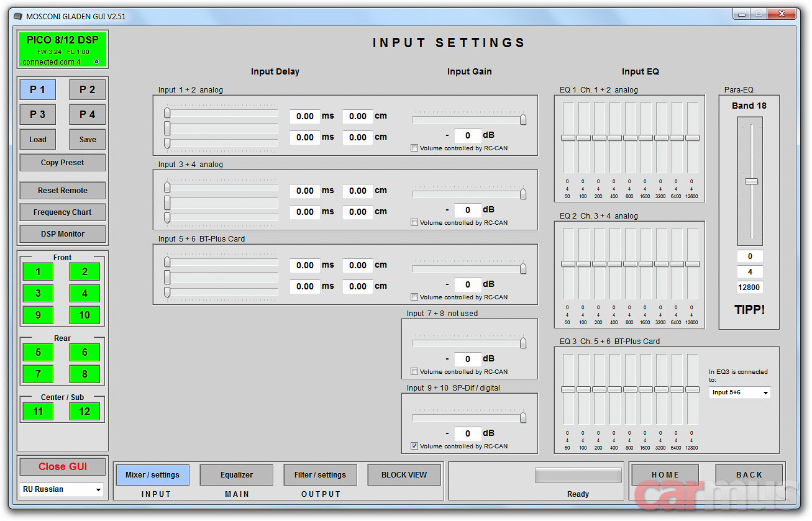Image resolution: width=812 pixels, height=521 pixels.
Task: Toggle RC-CAN volume for Input 5+6
Action: (414, 297)
